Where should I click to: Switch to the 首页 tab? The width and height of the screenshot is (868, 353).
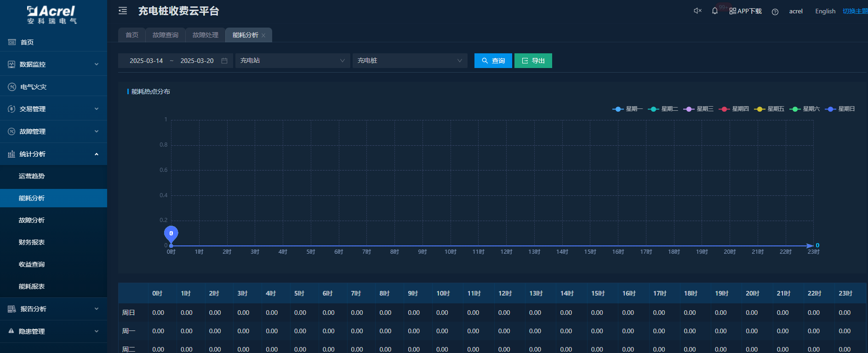pos(132,35)
